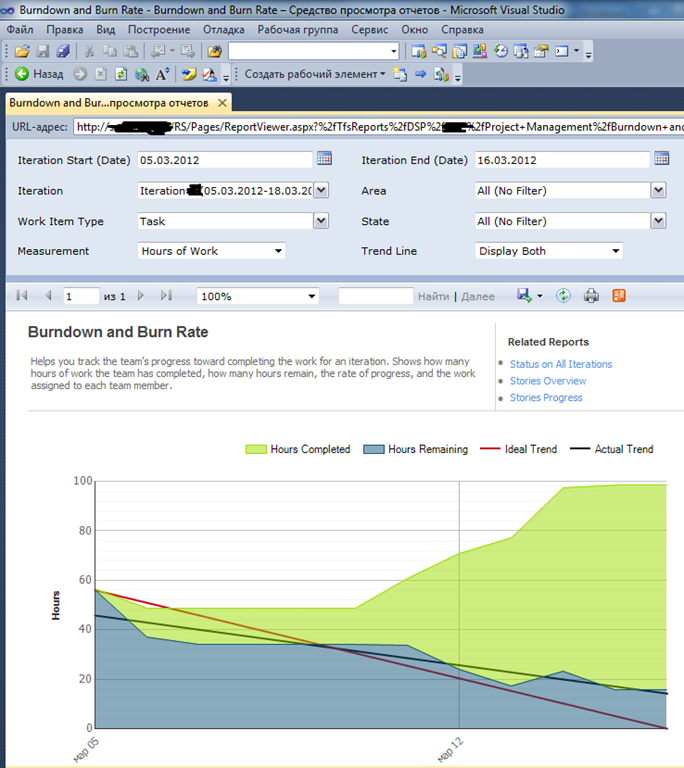
Task: Open Stories Overview report link
Action: coord(548,381)
